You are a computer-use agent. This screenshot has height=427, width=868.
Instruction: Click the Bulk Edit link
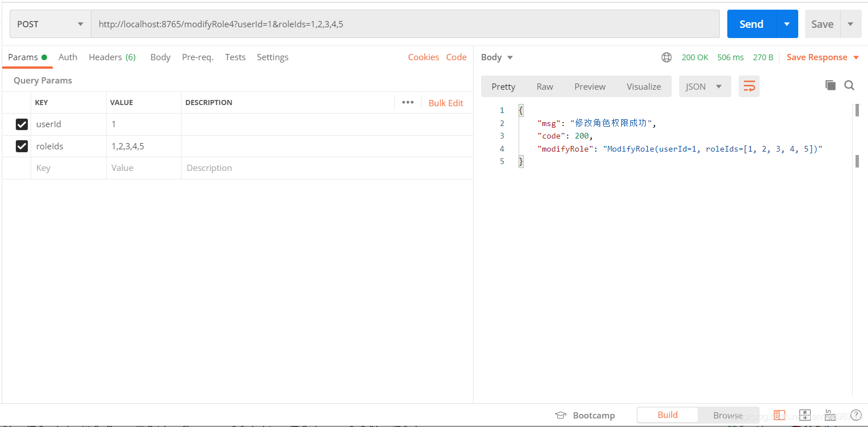click(x=446, y=103)
